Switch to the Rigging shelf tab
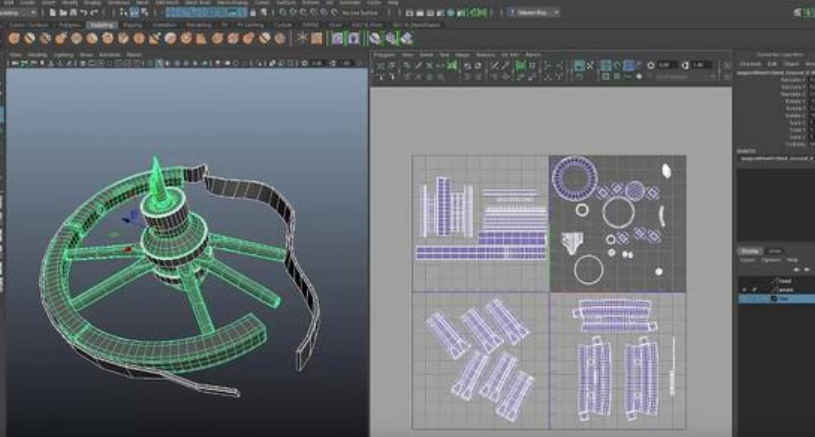The image size is (815, 437). pos(133,24)
